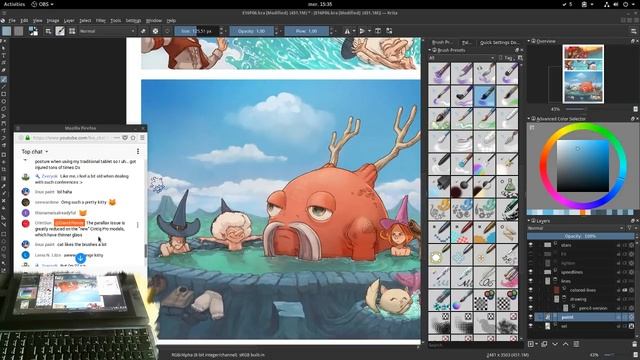Adjust the brush Opacity slider
Viewport: 640px width, 360px height.
pos(251,31)
